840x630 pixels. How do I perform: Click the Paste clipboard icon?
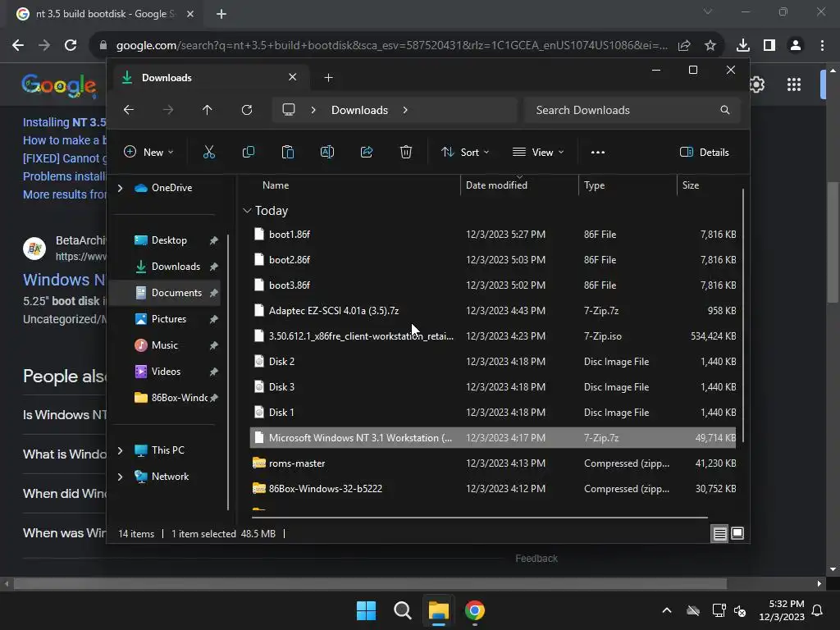click(288, 152)
